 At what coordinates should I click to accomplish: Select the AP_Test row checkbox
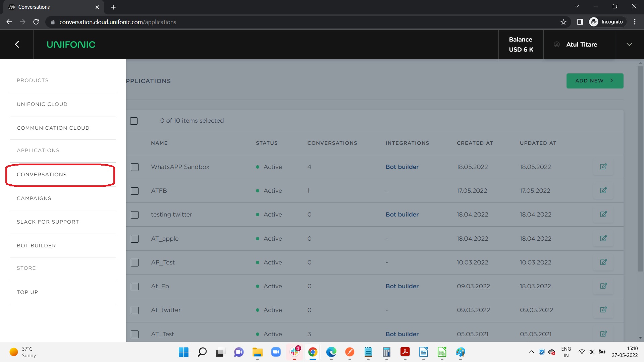135,262
